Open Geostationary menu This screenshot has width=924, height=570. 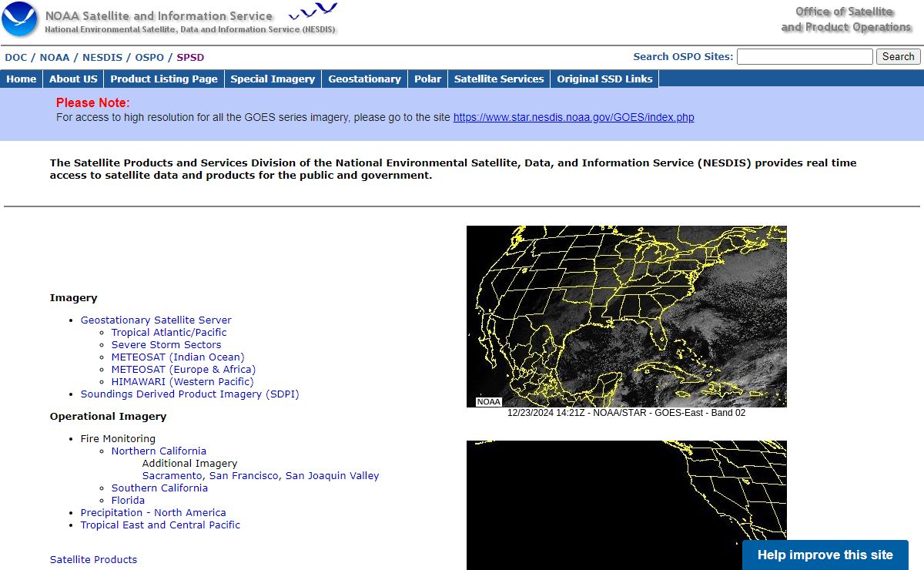point(364,79)
